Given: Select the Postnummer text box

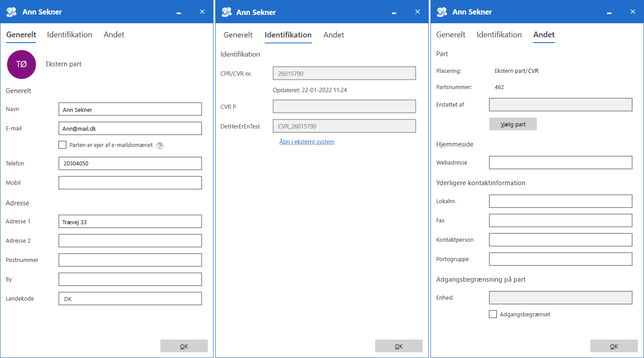Looking at the screenshot, I should click(x=130, y=260).
